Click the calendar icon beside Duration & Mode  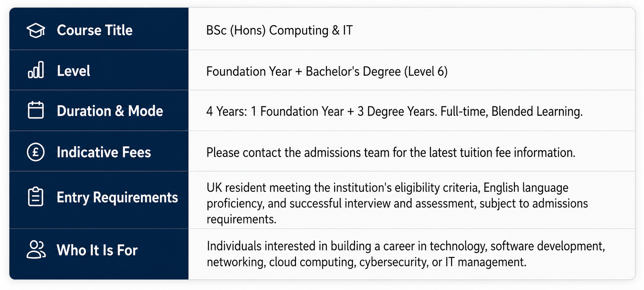coord(36,110)
